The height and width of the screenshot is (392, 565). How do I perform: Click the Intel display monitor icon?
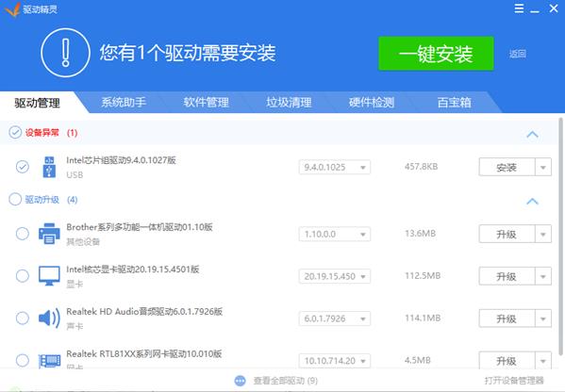coord(49,276)
